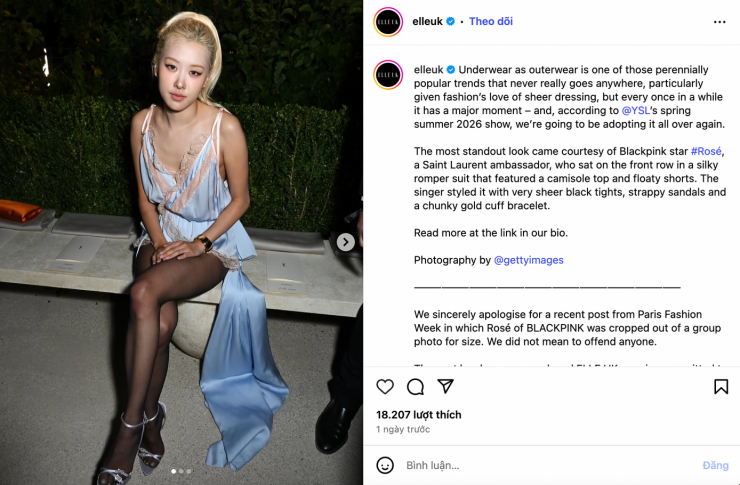
Task: View the 18.207 lượt thích likes list
Action: pyautogui.click(x=419, y=415)
